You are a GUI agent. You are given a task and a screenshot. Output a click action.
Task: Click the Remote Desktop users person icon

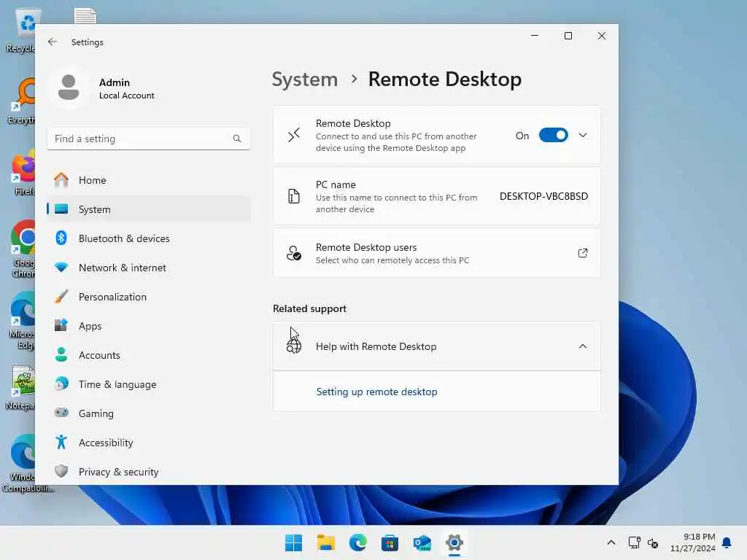(x=293, y=253)
